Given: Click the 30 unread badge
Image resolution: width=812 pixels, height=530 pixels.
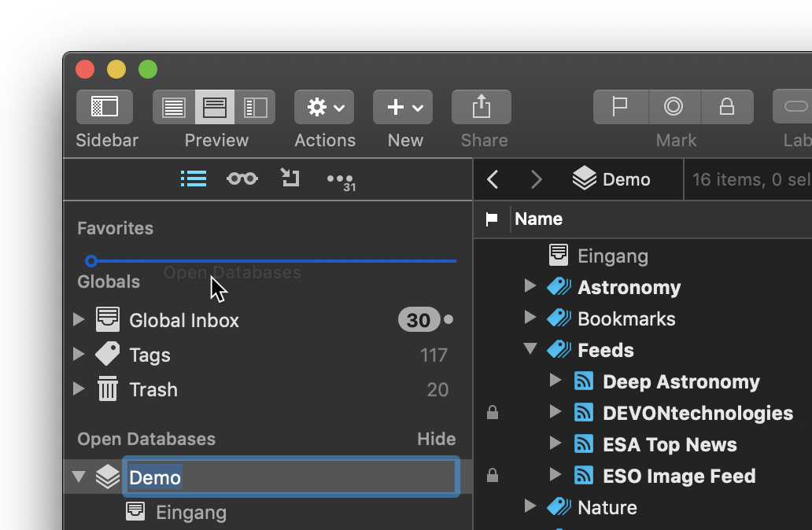Looking at the screenshot, I should [x=419, y=320].
